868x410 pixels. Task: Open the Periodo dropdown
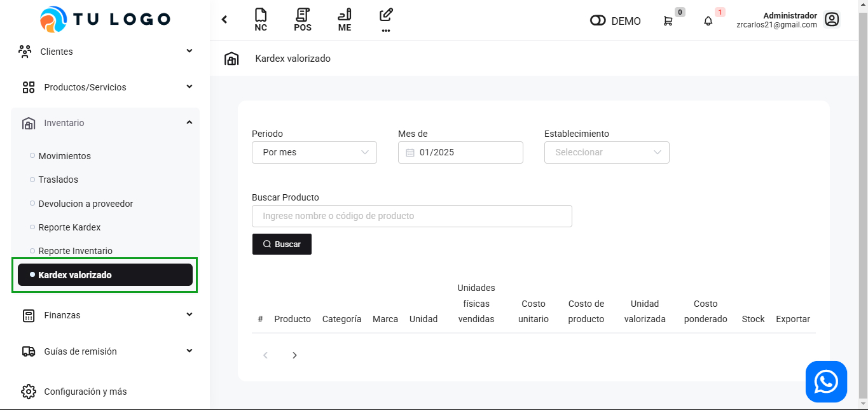tap(314, 152)
